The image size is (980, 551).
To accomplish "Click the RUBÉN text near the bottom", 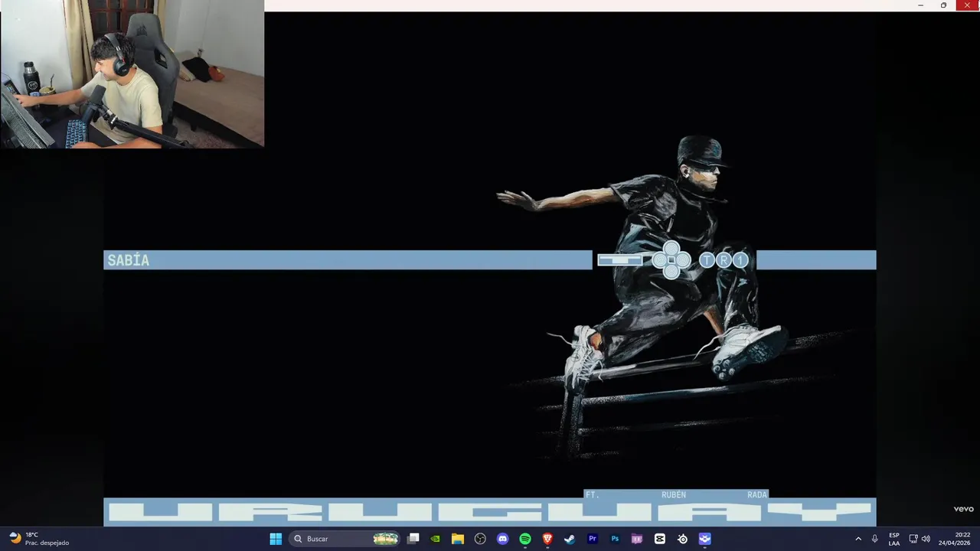I will coord(674,495).
